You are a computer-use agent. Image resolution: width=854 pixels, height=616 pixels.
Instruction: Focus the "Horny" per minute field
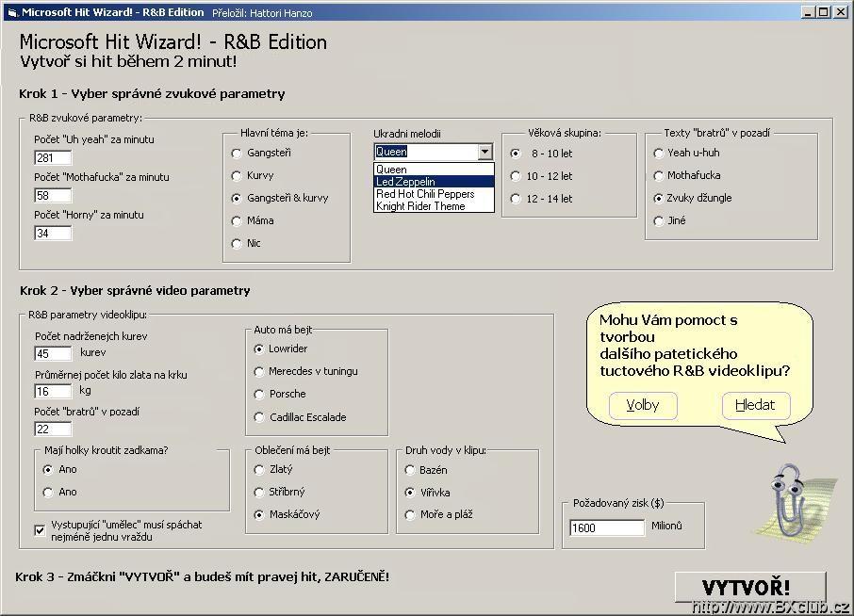click(53, 233)
